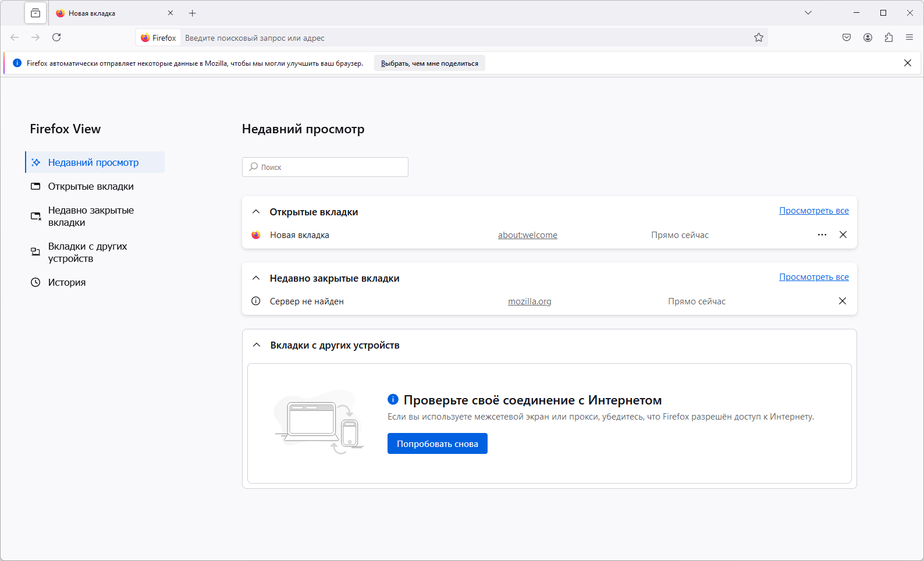Click the 'Новая вкладка' row title
This screenshot has width=924, height=561.
tap(300, 235)
